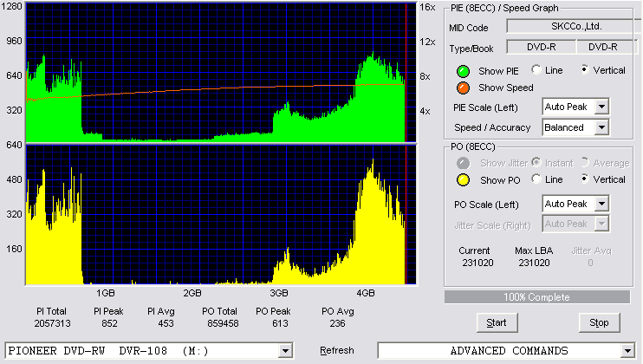Screen dimensions: 643x364
Task: Select Line mode for PIE graph
Action: (x=536, y=69)
